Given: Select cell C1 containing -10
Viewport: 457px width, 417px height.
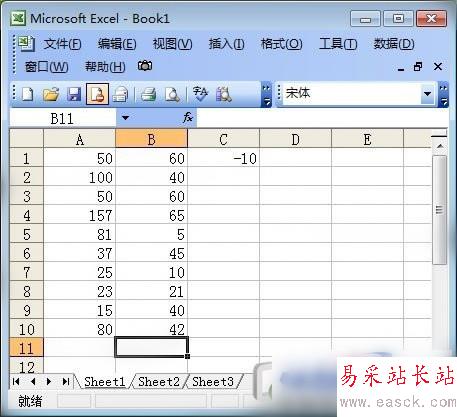Looking at the screenshot, I should tap(223, 158).
